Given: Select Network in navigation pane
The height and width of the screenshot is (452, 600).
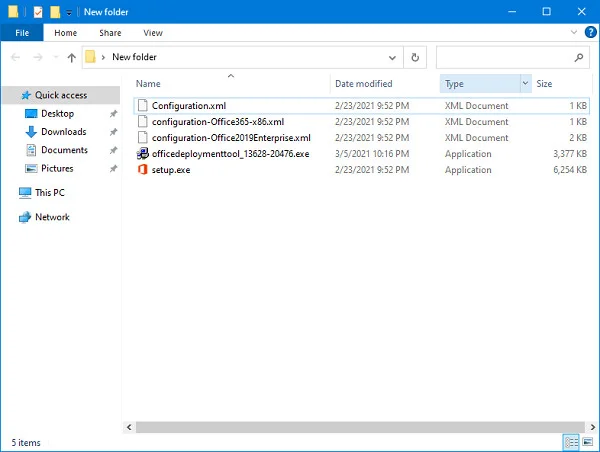Looking at the screenshot, I should (52, 217).
